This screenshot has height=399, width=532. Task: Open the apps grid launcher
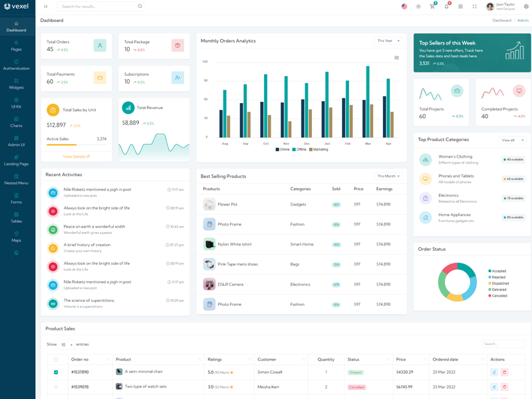[460, 7]
